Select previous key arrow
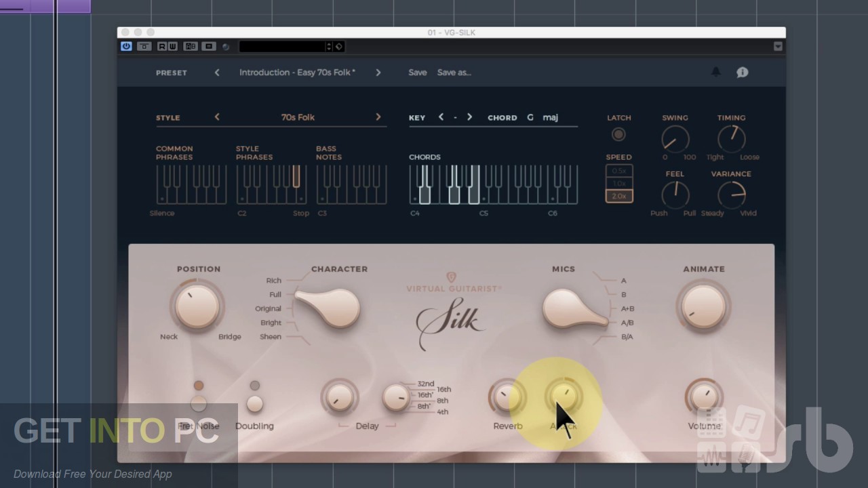 tap(441, 117)
